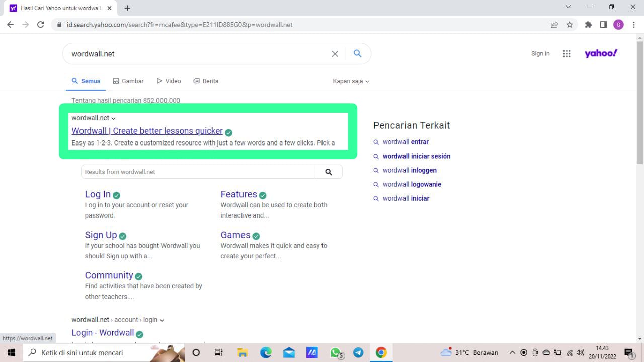Image resolution: width=644 pixels, height=362 pixels.
Task: Close the Hasil Cari Yahoo tab
Action: click(110, 8)
